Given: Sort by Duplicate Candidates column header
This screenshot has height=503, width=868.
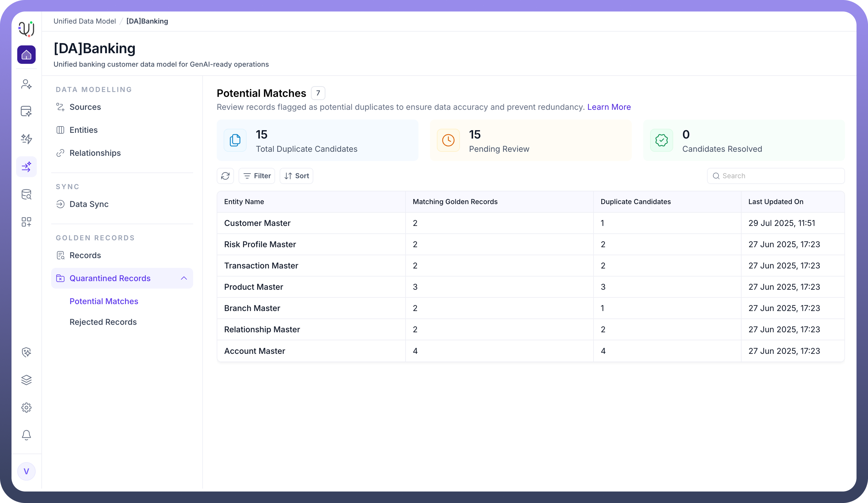Looking at the screenshot, I should (x=635, y=202).
